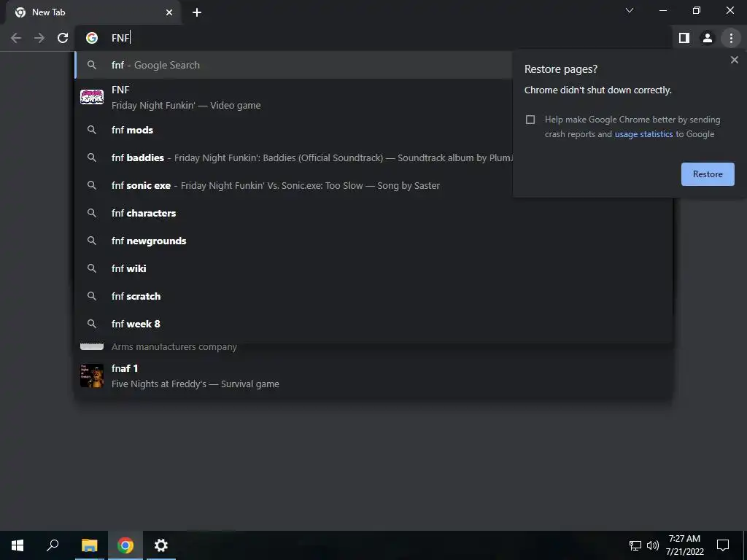Pick the fnf week 8 suggestion

(373, 323)
